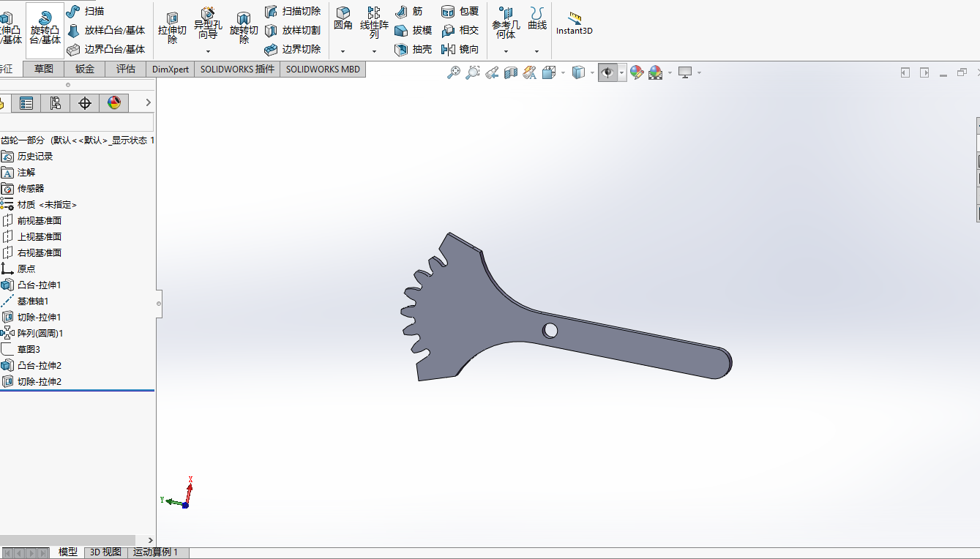Click the Zoom to Fit magnifier icon
Screen dimensions: 980x559
(x=454, y=72)
